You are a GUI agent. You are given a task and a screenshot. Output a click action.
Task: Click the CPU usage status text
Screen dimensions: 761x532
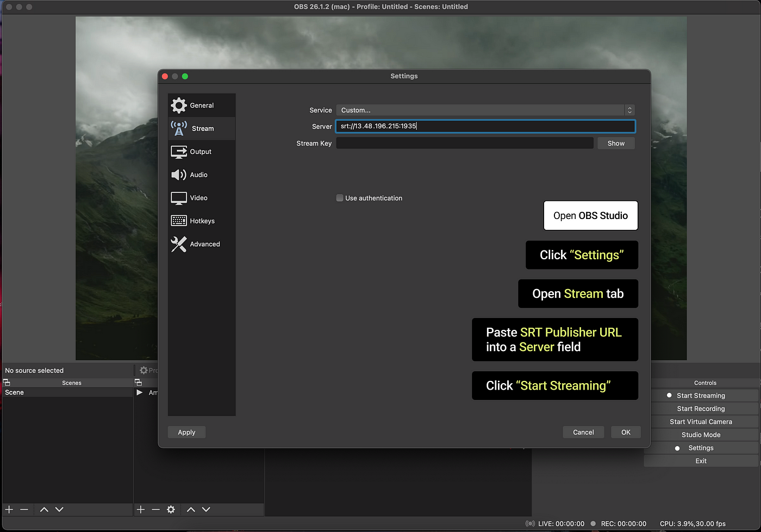(693, 524)
